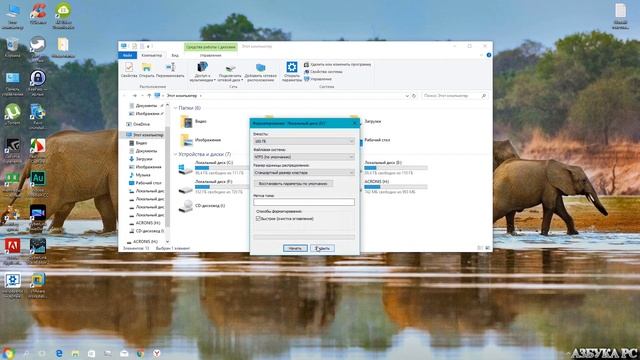Screen dimensions: 640x360
Task: Click Explorer help question mark icon
Action: coord(489,55)
